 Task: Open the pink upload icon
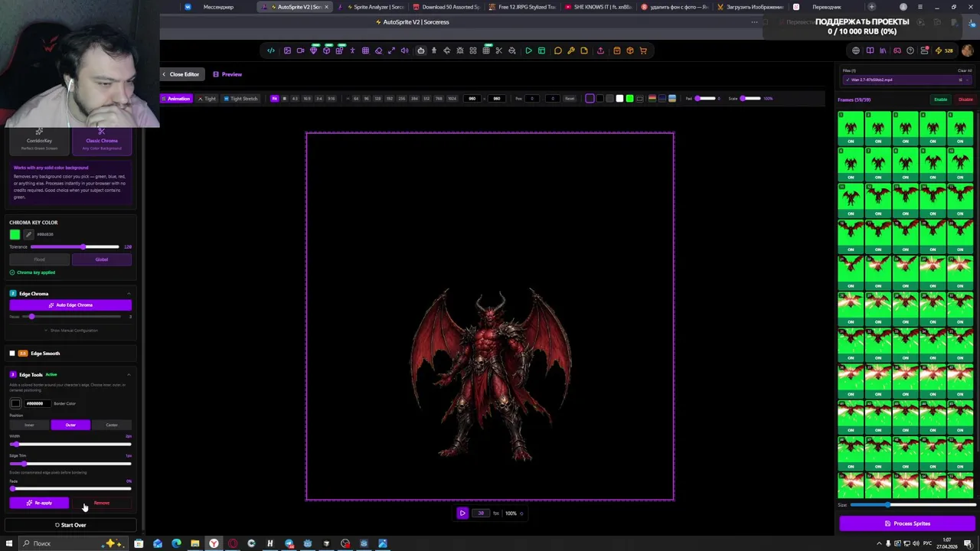[600, 51]
